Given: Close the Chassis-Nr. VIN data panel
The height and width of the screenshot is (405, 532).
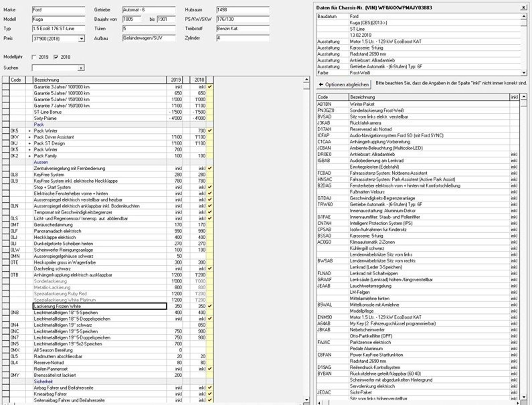Looking at the screenshot, I should 523,7.
